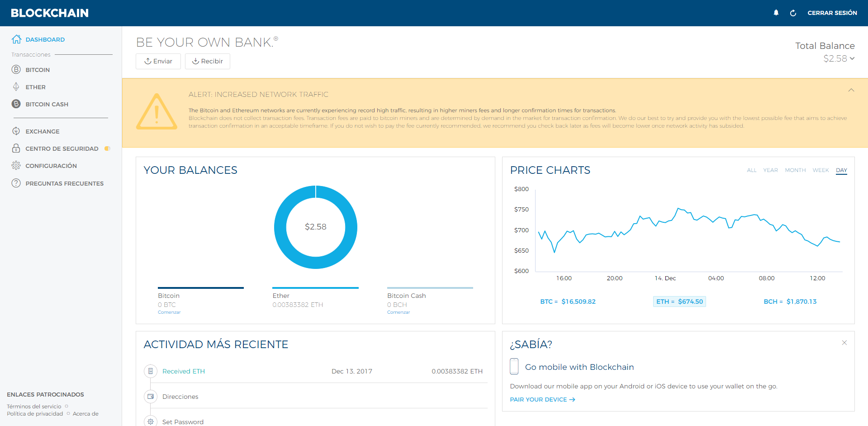Click the Bitcoin Cash balance color bar
868x426 pixels.
tap(430, 287)
